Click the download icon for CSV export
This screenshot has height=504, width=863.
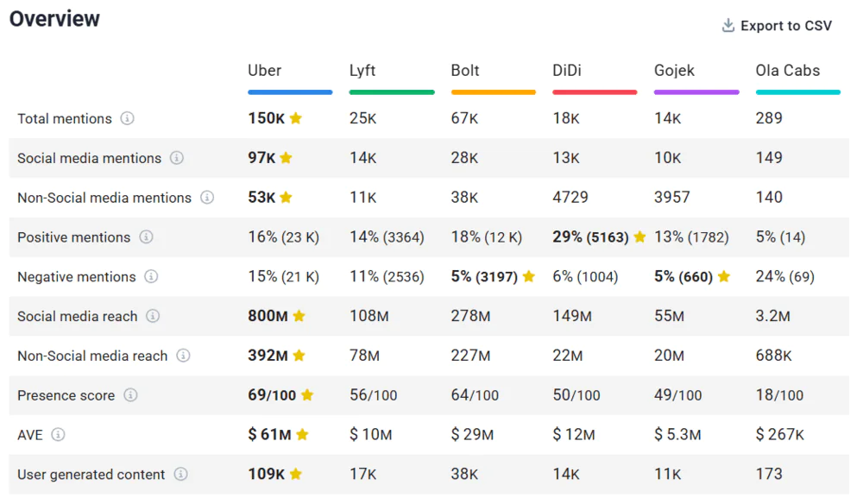point(728,26)
